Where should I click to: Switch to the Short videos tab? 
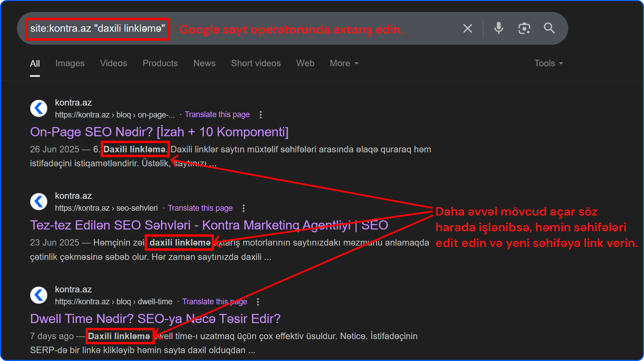[256, 64]
